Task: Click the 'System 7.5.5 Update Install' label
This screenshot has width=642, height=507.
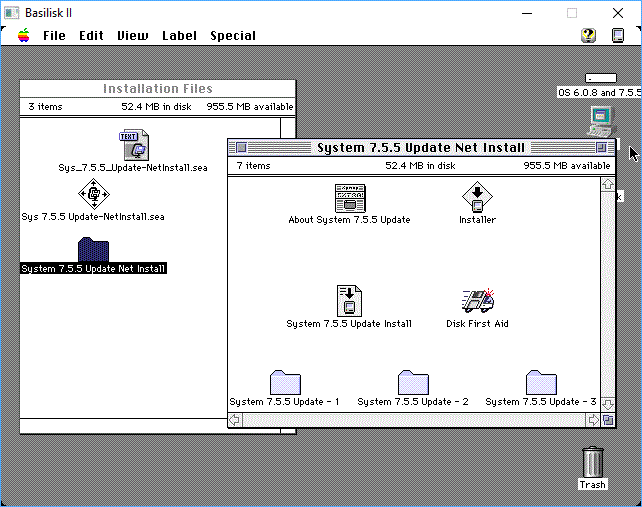Action: point(349,324)
